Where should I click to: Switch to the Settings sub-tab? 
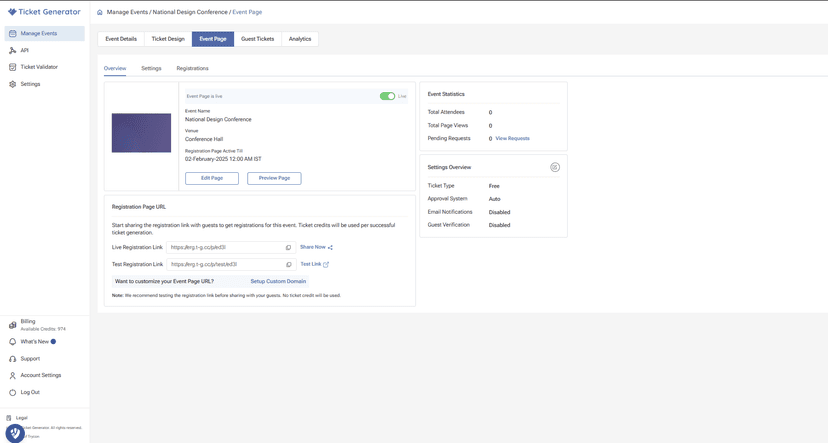(x=151, y=69)
